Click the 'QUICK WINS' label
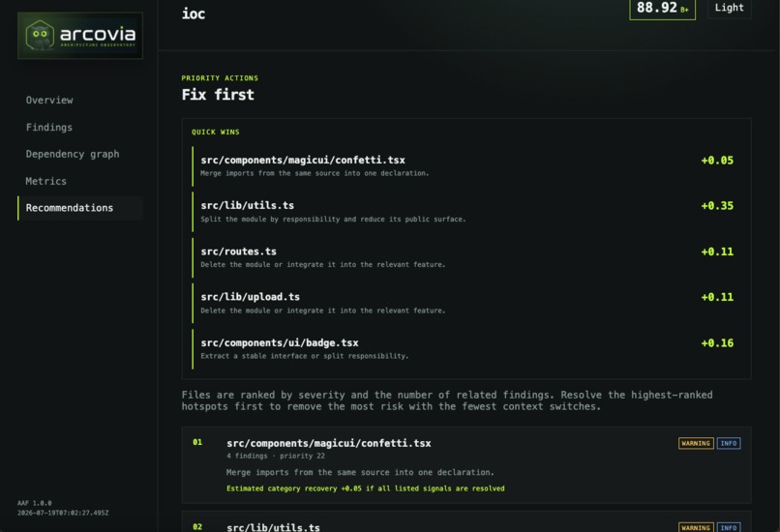 [x=216, y=133]
